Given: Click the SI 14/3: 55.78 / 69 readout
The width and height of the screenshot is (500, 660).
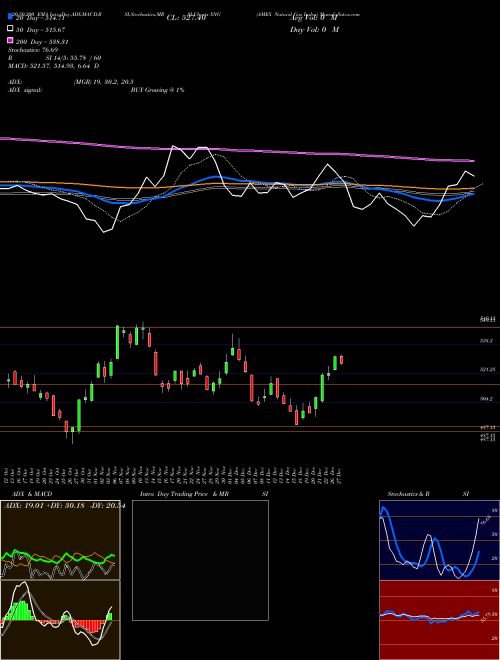Looking at the screenshot, I should click(x=73, y=58).
